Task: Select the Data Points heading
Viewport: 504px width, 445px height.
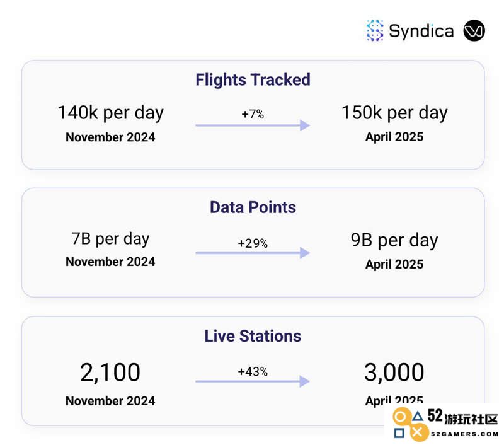Action: 253,207
